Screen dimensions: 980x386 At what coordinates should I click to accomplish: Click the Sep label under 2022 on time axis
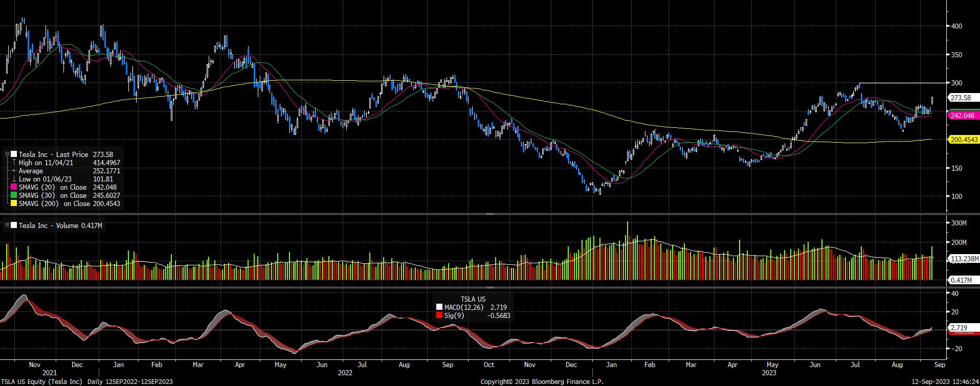[x=448, y=365]
